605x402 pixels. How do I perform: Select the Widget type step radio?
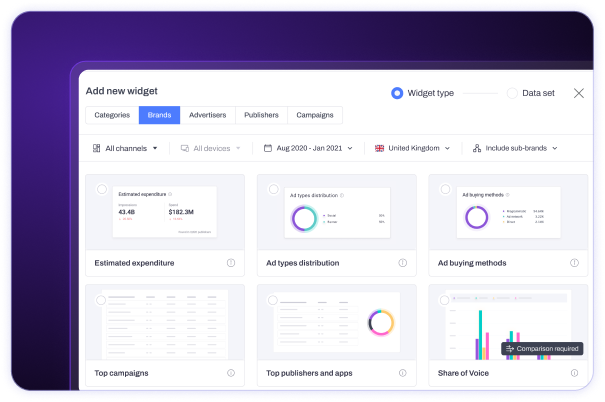397,93
